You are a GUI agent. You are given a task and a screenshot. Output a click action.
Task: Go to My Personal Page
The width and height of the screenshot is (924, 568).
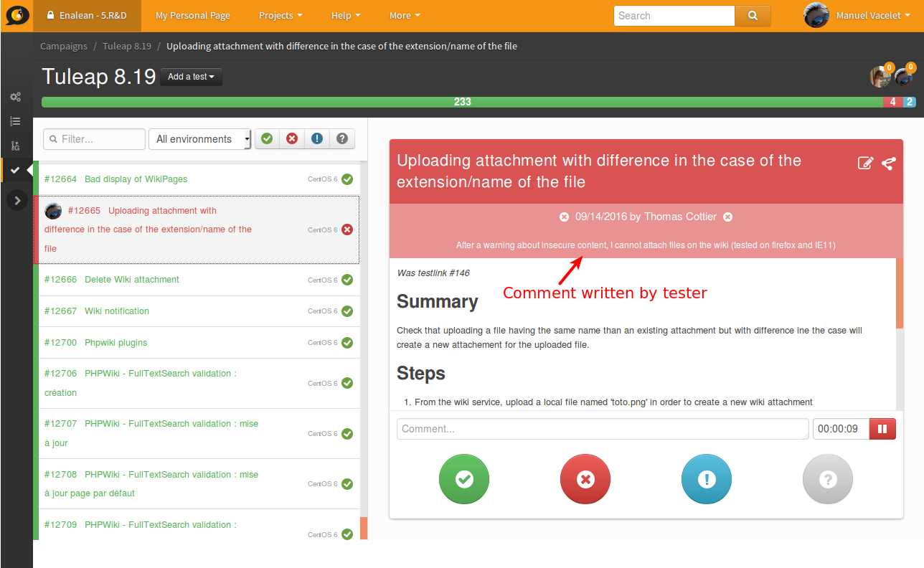(x=193, y=15)
